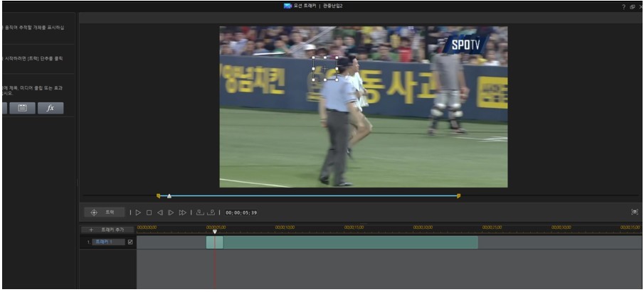Open the help question mark icon
The height and width of the screenshot is (292, 644).
[623, 6]
